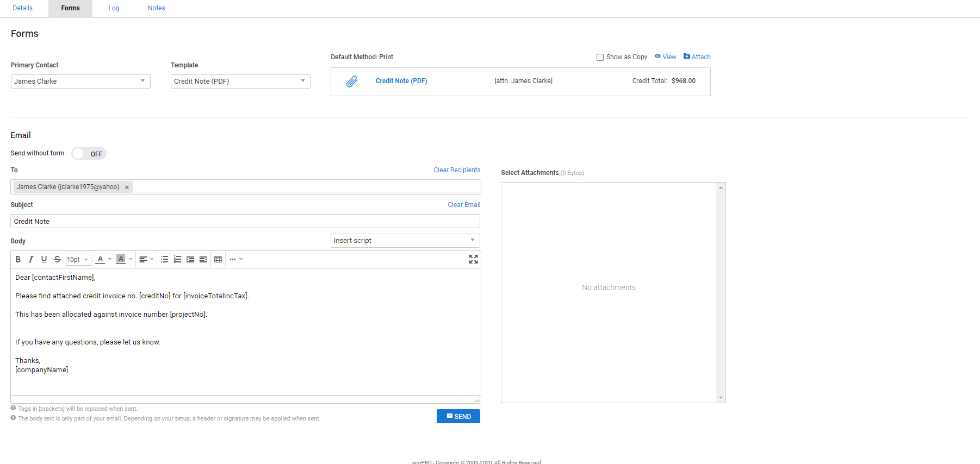The width and height of the screenshot is (980, 464).
Task: Click the attachments list scroll up arrow
Action: coord(721,187)
